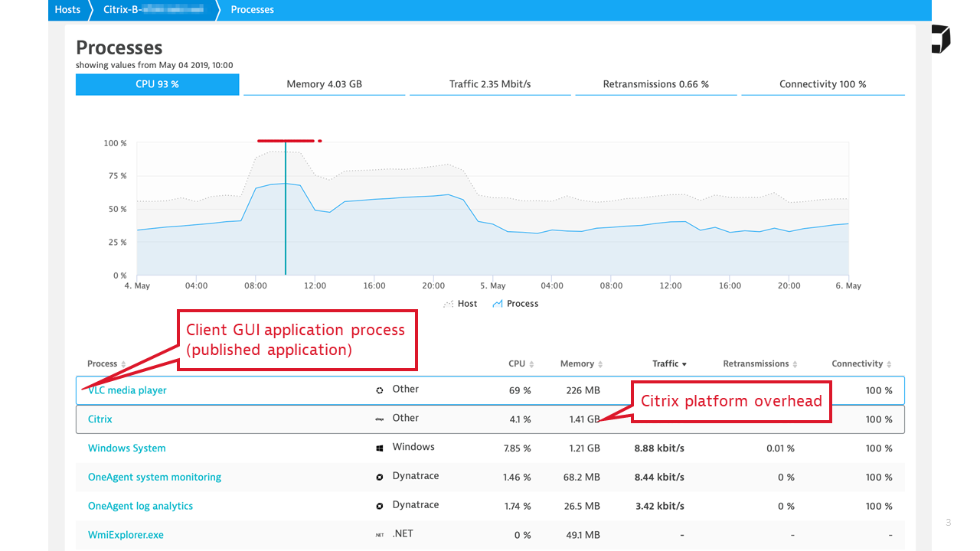
Task: Sort the table by Traffic column
Action: pyautogui.click(x=670, y=364)
